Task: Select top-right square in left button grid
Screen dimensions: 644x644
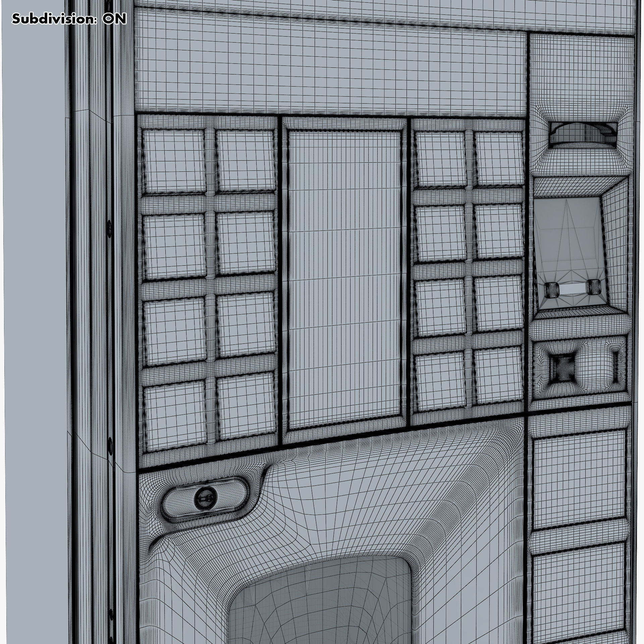Action: tap(246, 160)
